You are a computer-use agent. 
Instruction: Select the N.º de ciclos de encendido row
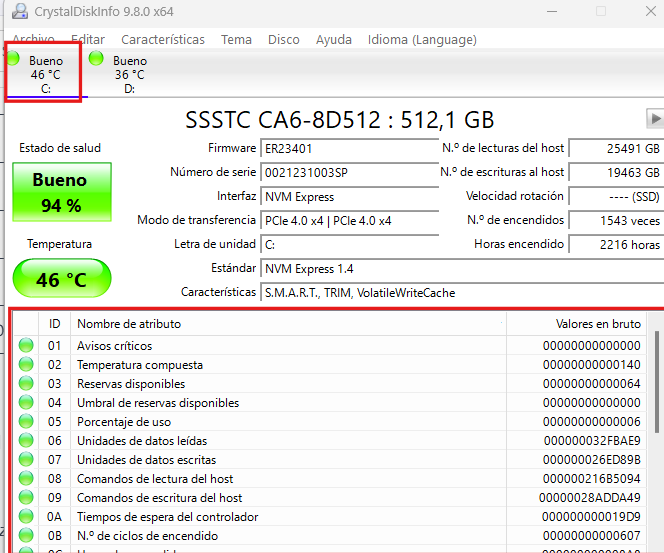click(329, 536)
